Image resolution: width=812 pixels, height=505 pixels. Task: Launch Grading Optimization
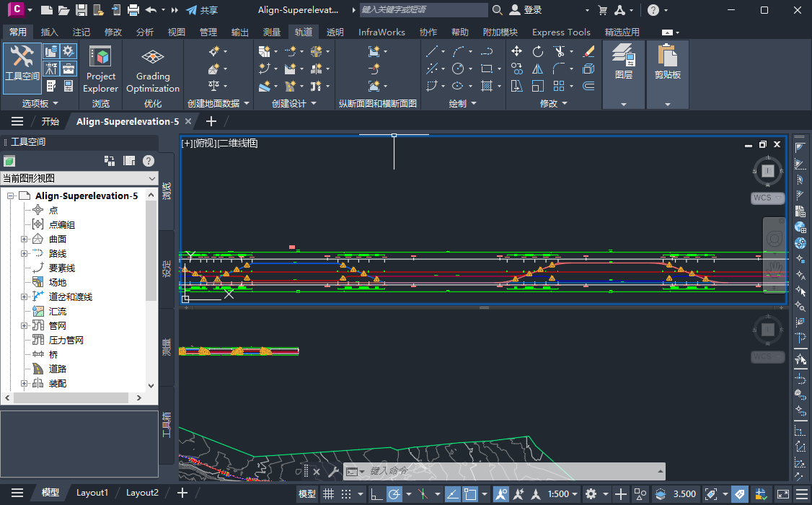pyautogui.click(x=152, y=70)
